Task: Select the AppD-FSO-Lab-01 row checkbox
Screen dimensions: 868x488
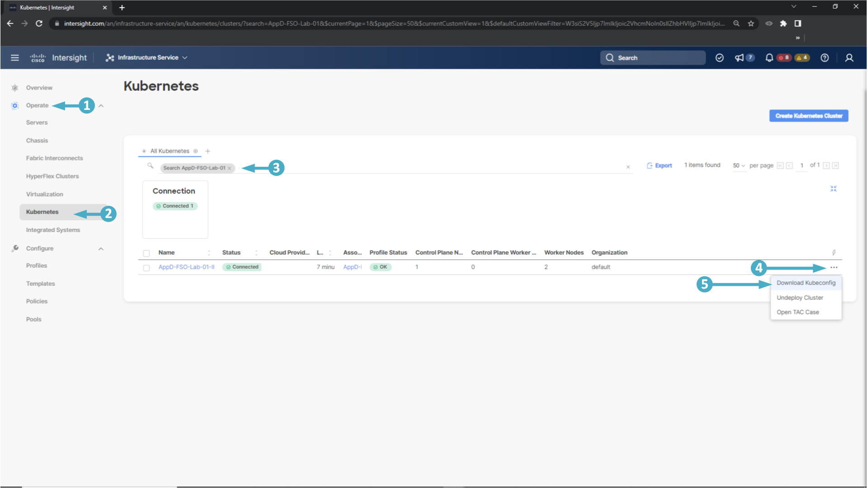Action: point(146,268)
